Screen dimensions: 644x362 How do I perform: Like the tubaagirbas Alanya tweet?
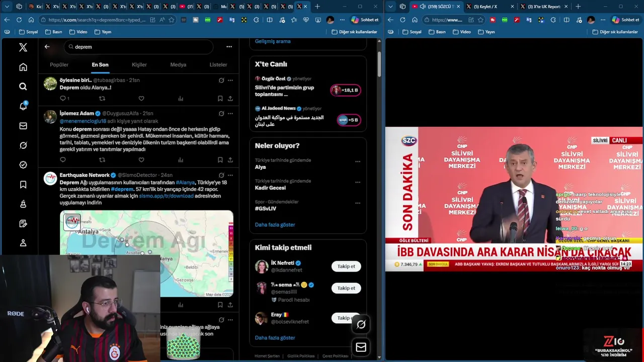click(141, 99)
